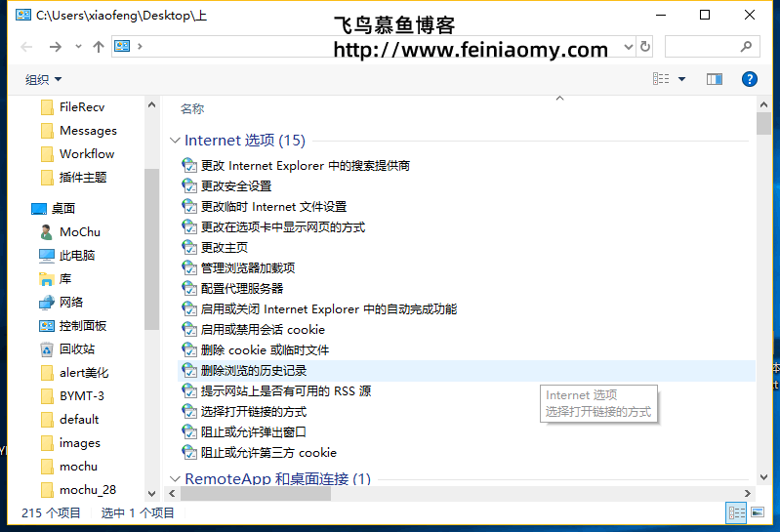Viewport: 780px width, 532px height.
Task: Open 更改在选项卡中显示网页的方式
Action: pyautogui.click(x=273, y=227)
